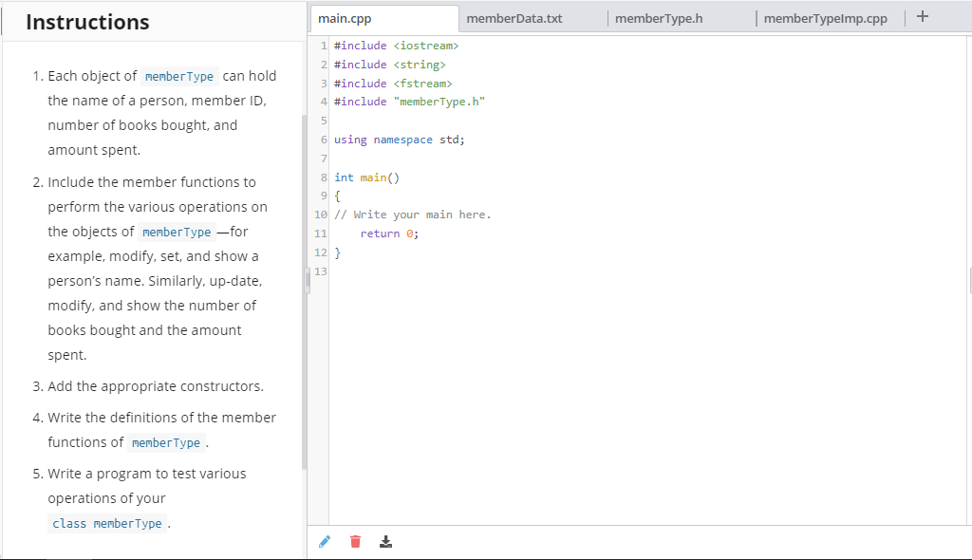This screenshot has width=972, height=560.
Task: Click 'Include the member functions to' text
Action: (x=152, y=182)
